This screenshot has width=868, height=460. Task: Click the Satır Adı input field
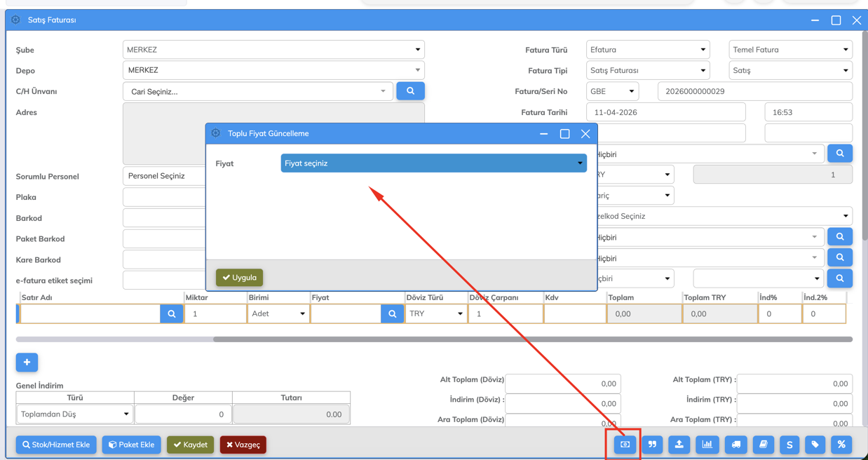(90, 314)
